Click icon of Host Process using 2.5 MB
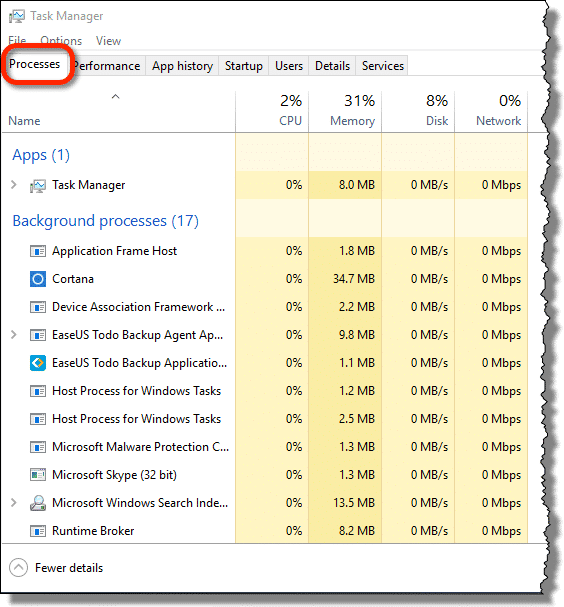This screenshot has height=607, width=564. click(38, 419)
